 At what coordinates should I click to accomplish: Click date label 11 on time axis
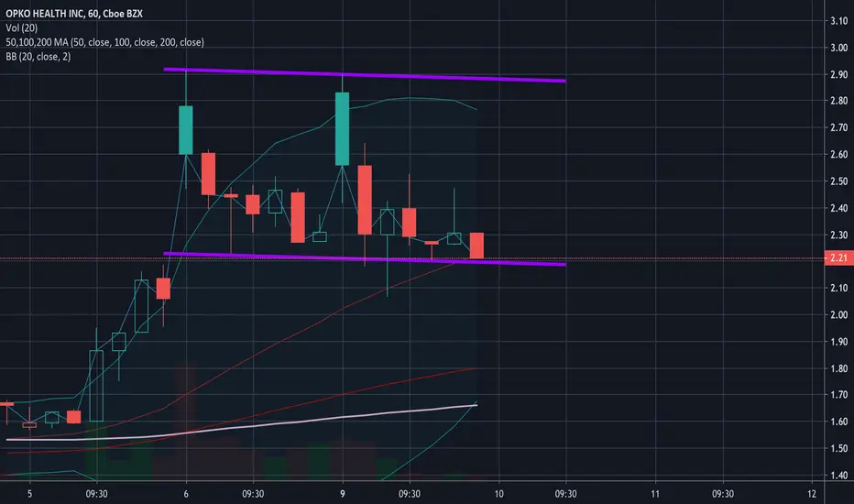[654, 494]
